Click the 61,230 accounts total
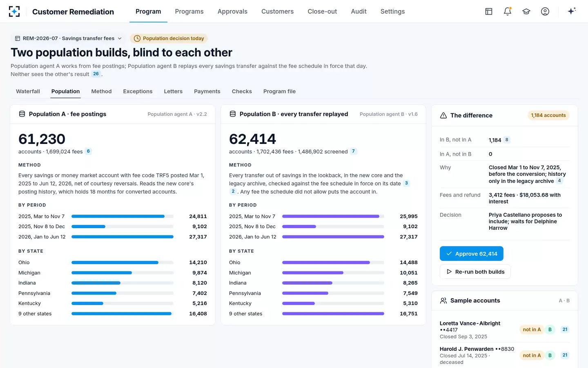The image size is (588, 368). [42, 139]
